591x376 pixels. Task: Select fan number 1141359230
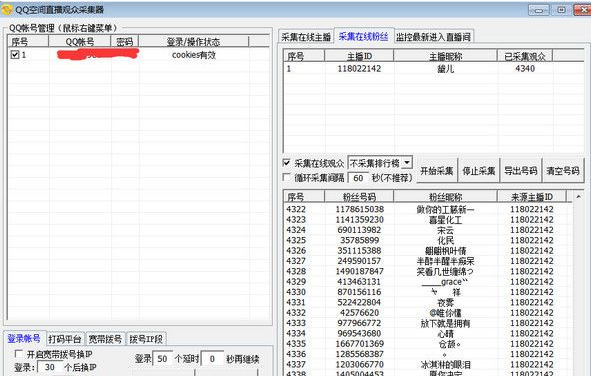(360, 220)
